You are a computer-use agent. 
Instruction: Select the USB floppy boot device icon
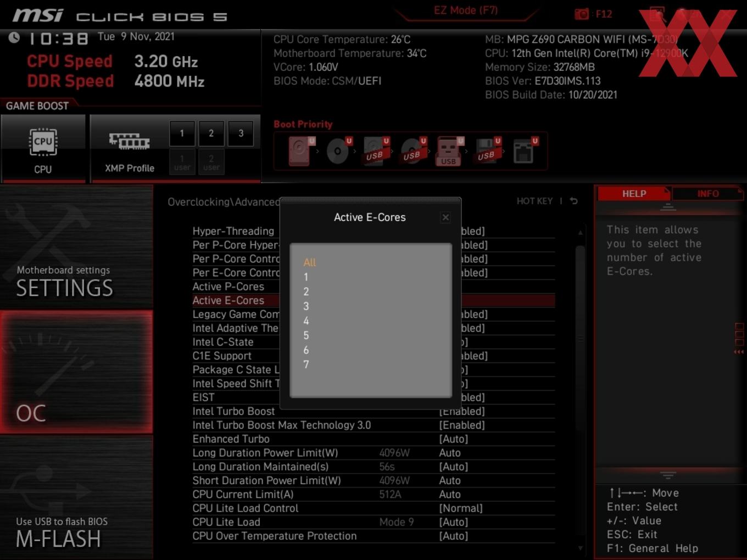pyautogui.click(x=487, y=151)
